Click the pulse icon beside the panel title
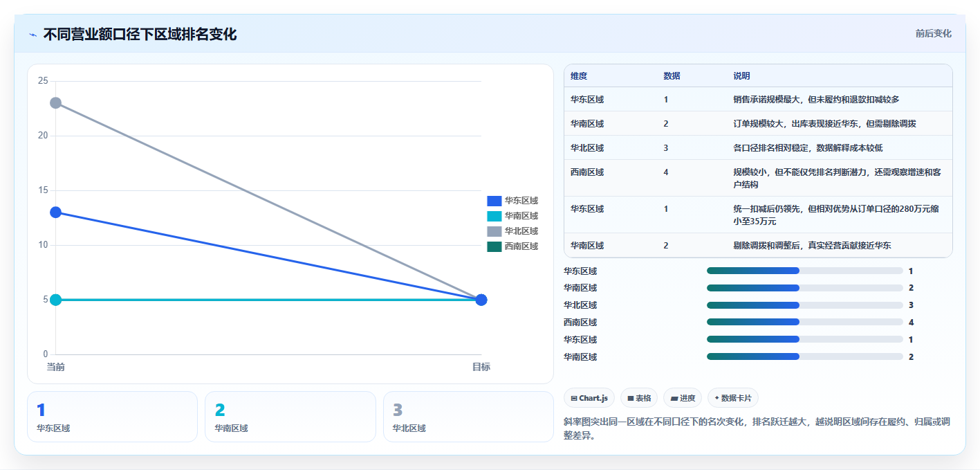980x470 pixels. pos(33,35)
